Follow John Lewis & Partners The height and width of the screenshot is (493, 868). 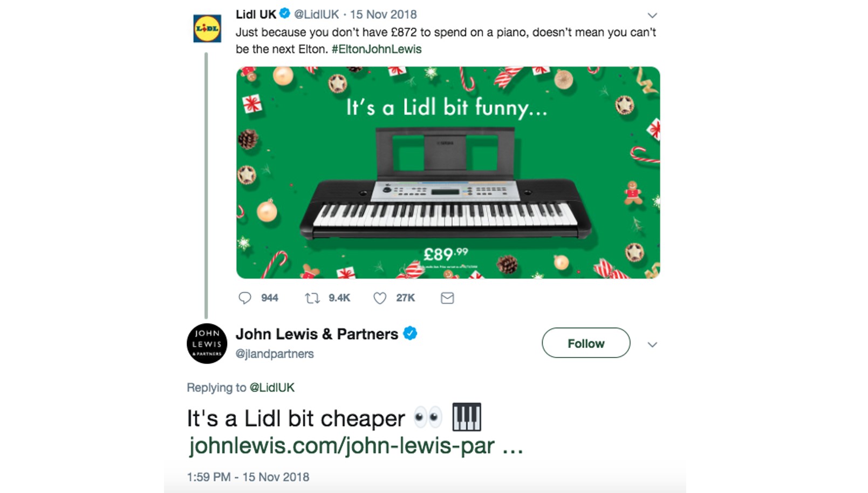click(586, 343)
